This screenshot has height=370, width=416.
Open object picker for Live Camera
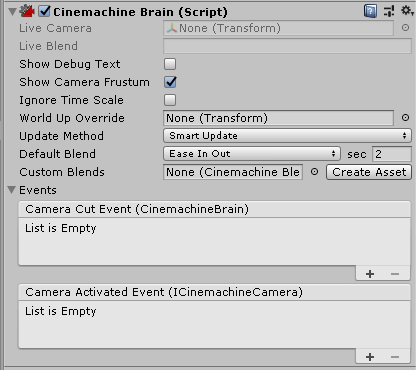405,28
